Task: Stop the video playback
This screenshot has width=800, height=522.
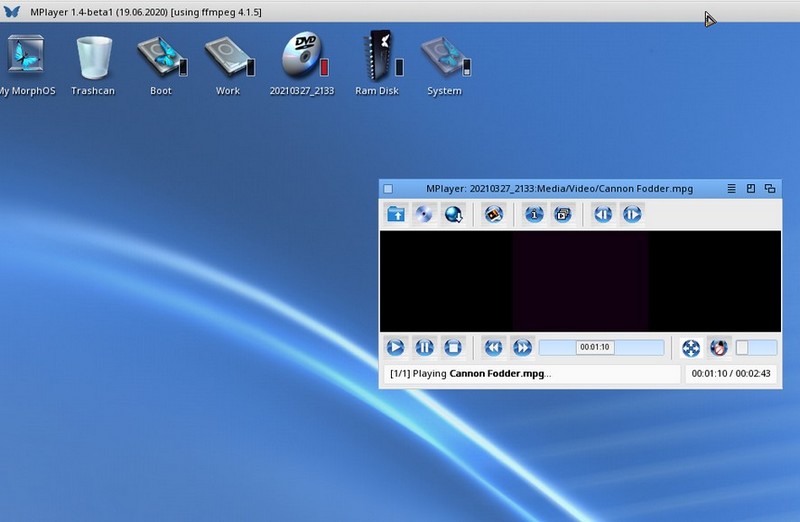Action: (453, 348)
